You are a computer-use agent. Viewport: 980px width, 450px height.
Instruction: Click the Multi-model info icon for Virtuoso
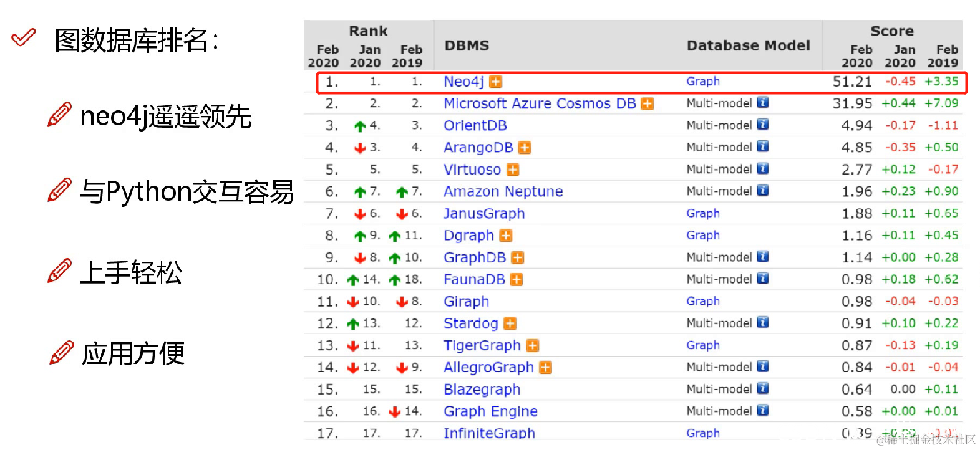tap(763, 168)
